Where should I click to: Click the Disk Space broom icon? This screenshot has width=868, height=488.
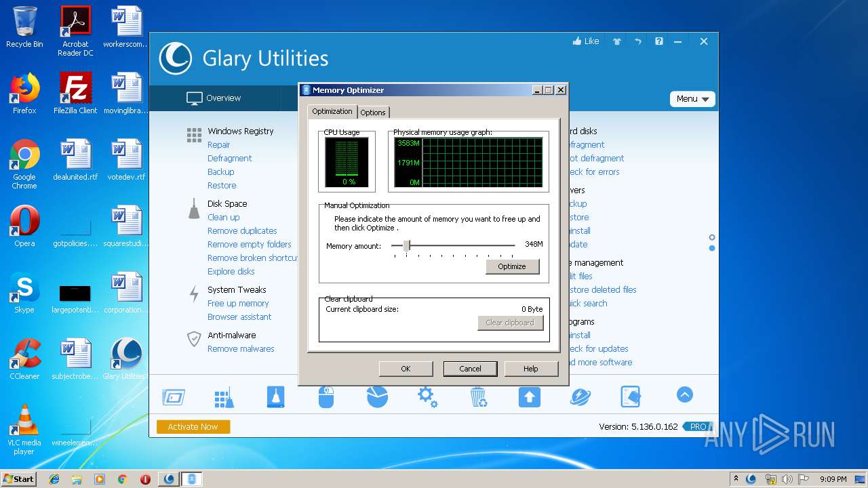tap(194, 209)
